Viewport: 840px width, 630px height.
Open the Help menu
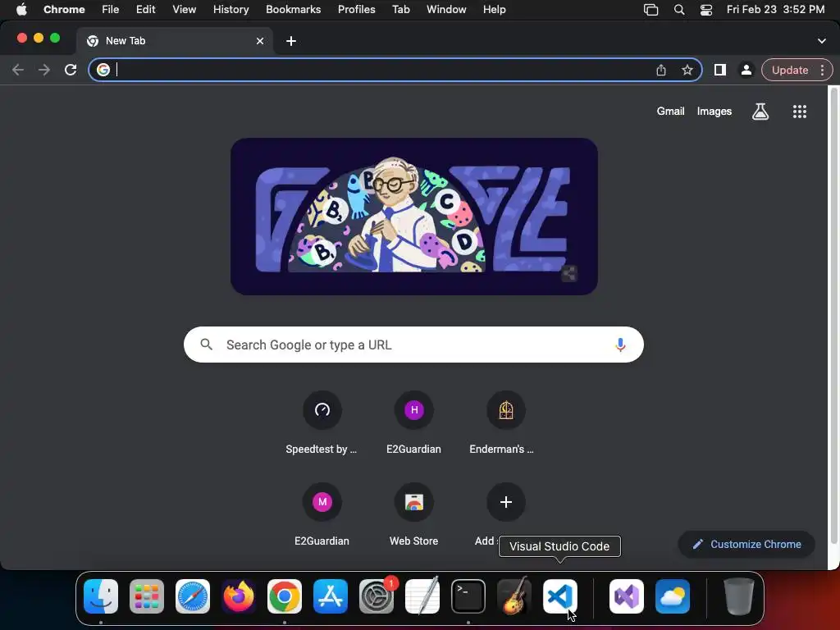494,10
